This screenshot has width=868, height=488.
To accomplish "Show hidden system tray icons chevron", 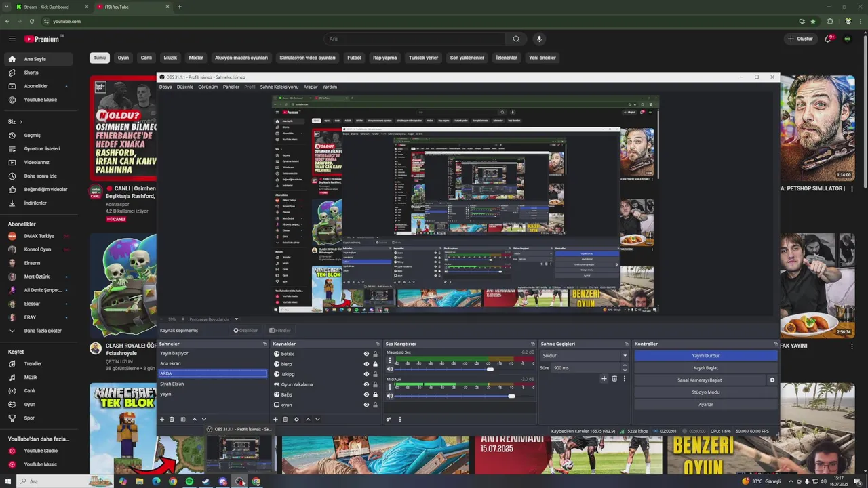I will [x=790, y=481].
